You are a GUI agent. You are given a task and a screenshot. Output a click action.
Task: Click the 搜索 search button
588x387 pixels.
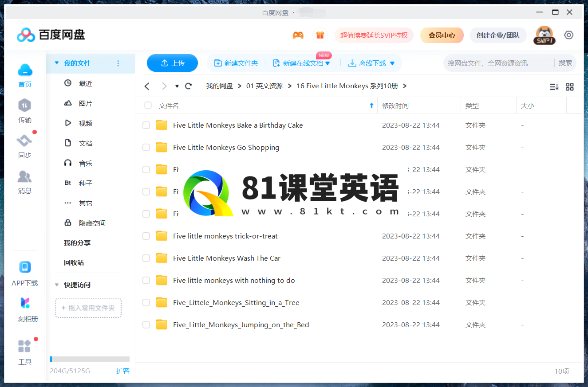[x=565, y=63]
